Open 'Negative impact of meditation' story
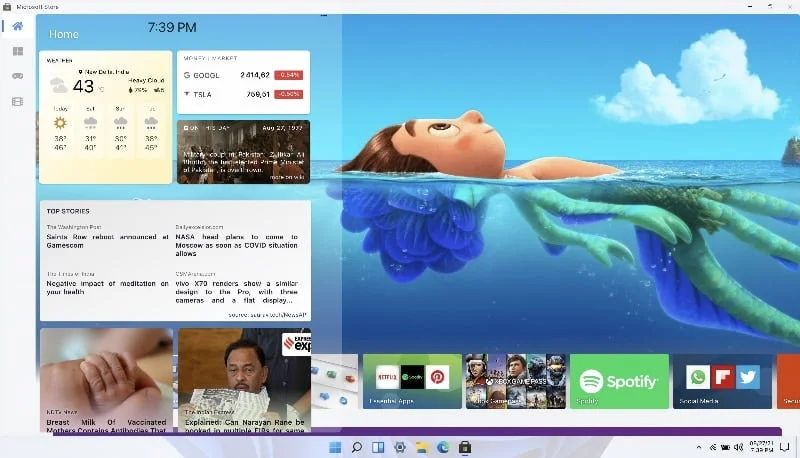Screen dimensions: 800x458 click(x=107, y=288)
